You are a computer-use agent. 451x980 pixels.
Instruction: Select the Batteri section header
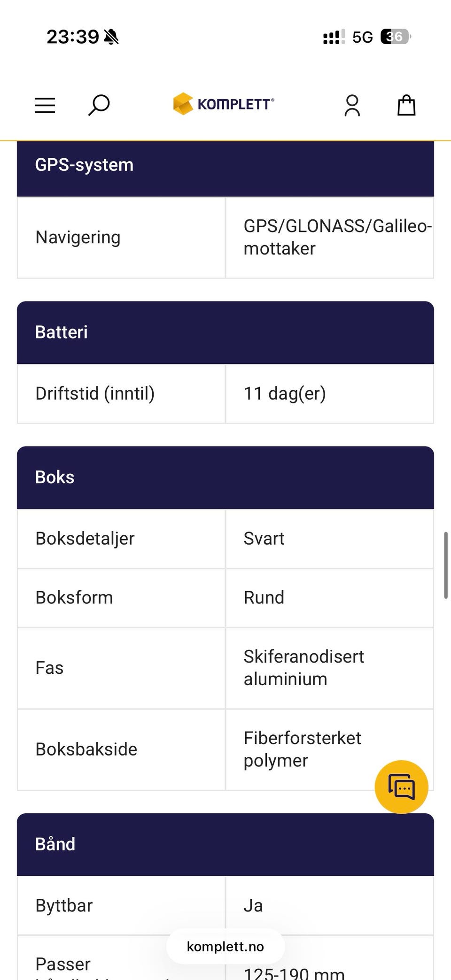[225, 332]
